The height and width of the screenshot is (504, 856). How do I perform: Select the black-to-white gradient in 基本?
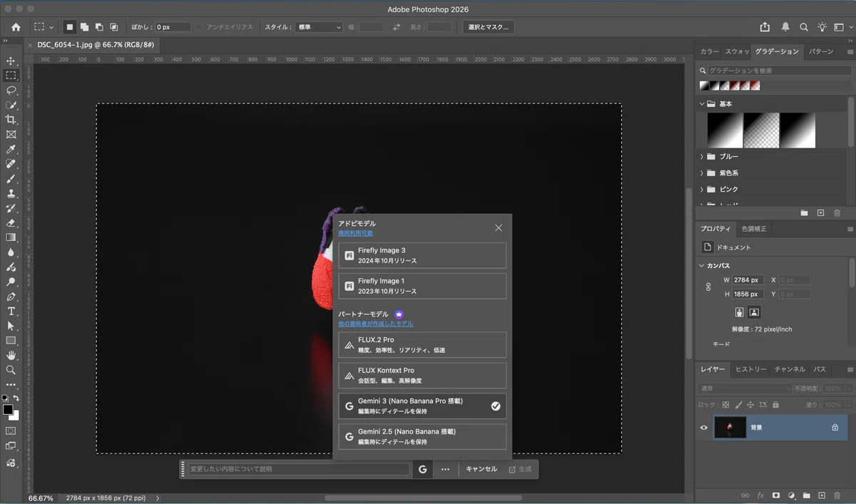pos(724,130)
